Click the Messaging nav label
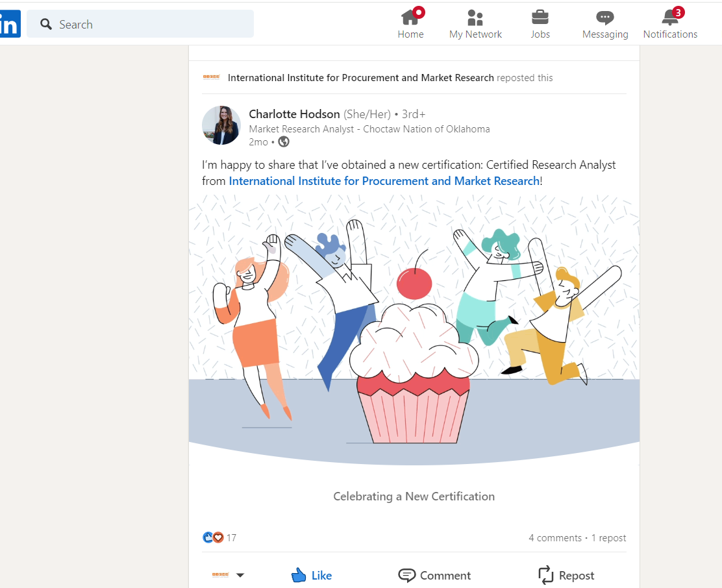Viewport: 722px width, 588px height. pos(605,34)
